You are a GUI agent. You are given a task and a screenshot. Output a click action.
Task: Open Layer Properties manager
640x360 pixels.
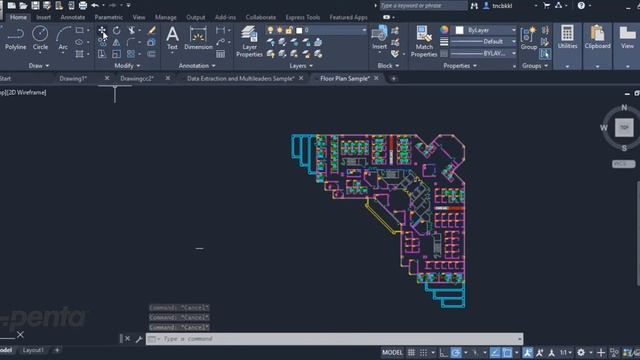249,41
